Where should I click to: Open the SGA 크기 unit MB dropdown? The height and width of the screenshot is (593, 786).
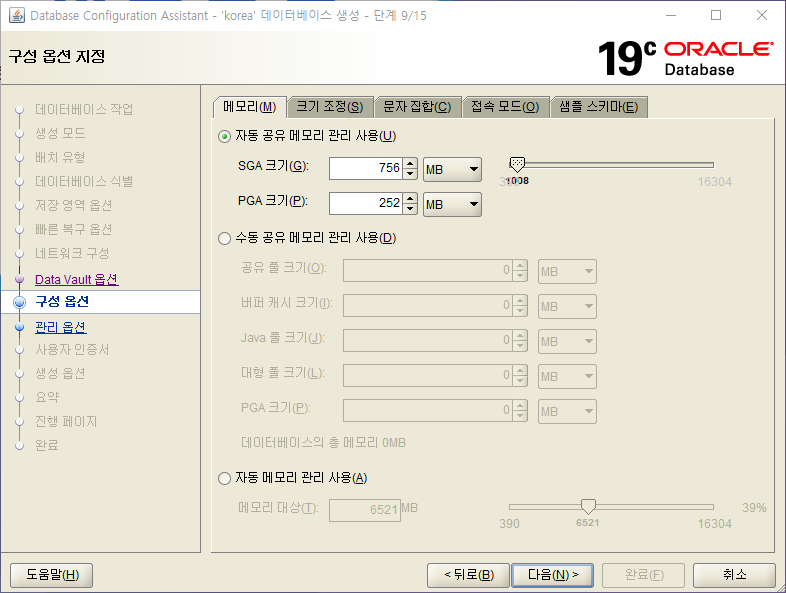coord(452,169)
